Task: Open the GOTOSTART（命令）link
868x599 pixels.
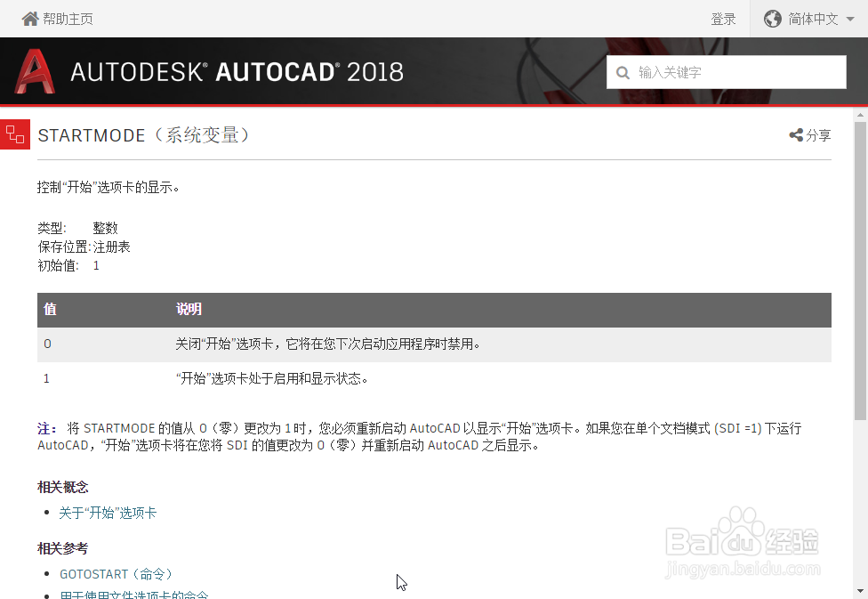Action: click(x=117, y=574)
